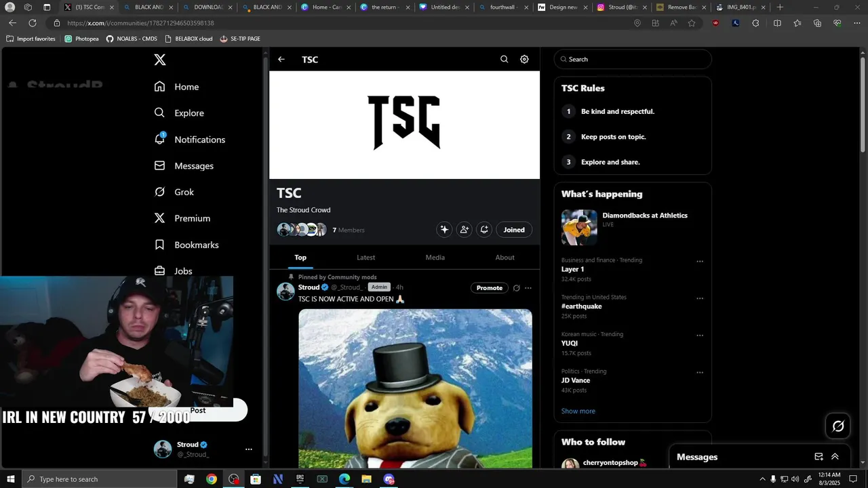Screen dimensions: 868x488
Task: Go back with the TSC header arrow
Action: coord(281,60)
